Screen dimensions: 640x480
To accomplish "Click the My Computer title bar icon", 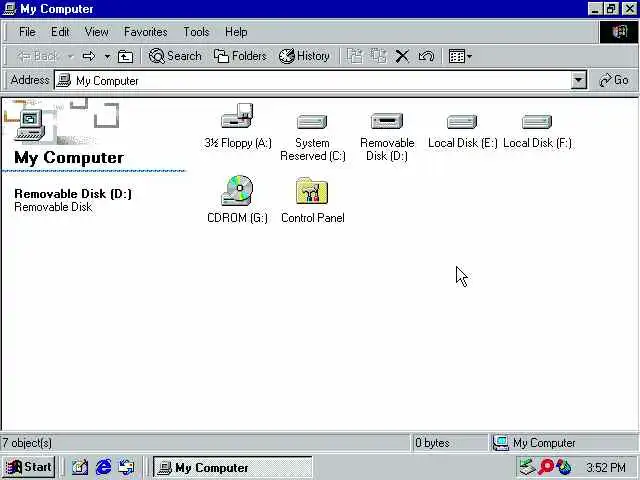I will point(9,9).
